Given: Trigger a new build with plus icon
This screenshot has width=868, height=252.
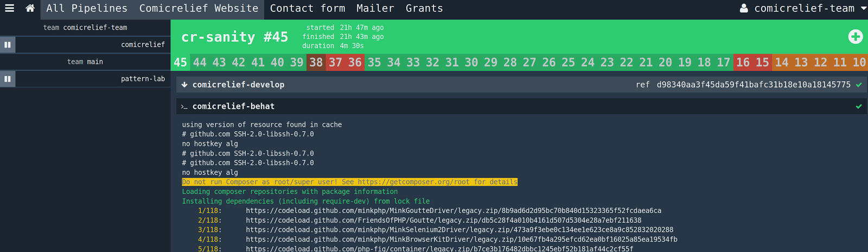Looking at the screenshot, I should pos(856,36).
